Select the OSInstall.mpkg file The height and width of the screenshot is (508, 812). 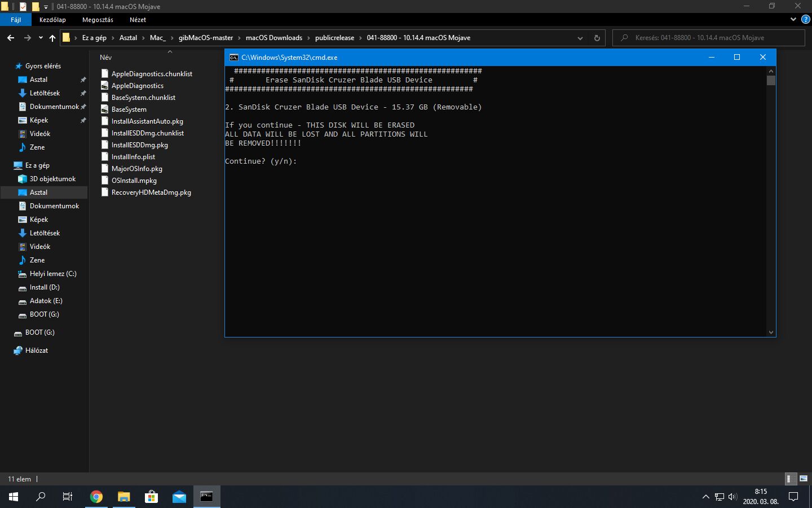[x=129, y=181]
